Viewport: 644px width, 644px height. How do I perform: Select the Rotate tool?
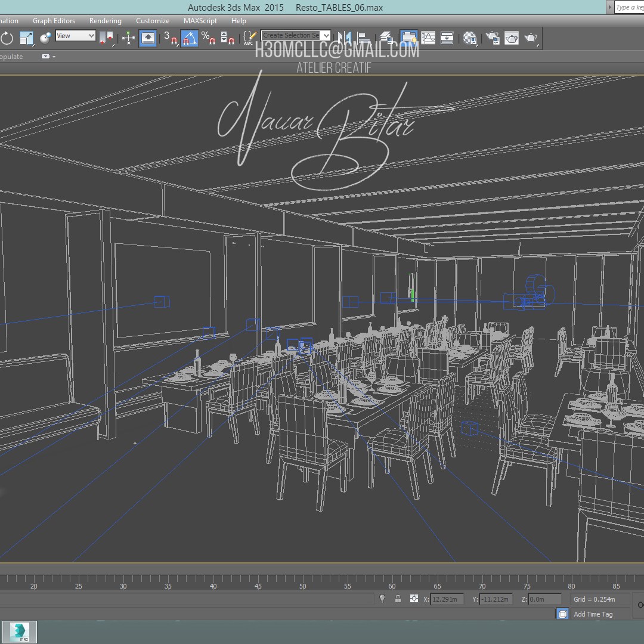7,39
